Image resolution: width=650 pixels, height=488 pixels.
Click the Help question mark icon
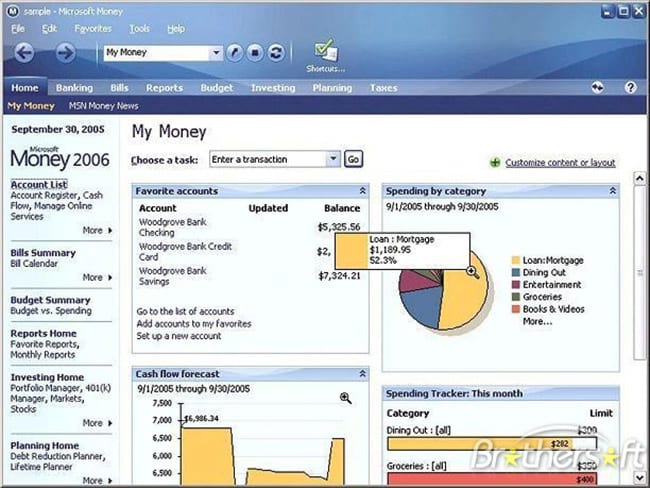click(630, 88)
